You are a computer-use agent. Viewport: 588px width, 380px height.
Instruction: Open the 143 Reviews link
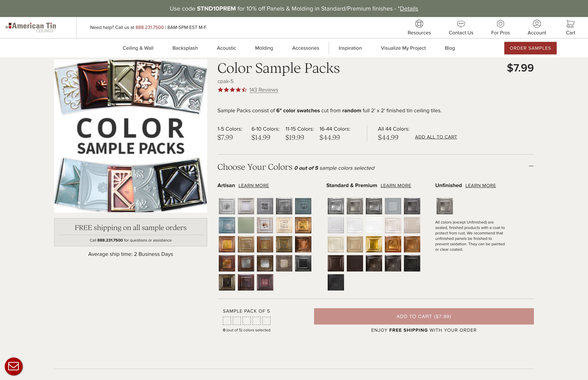264,90
